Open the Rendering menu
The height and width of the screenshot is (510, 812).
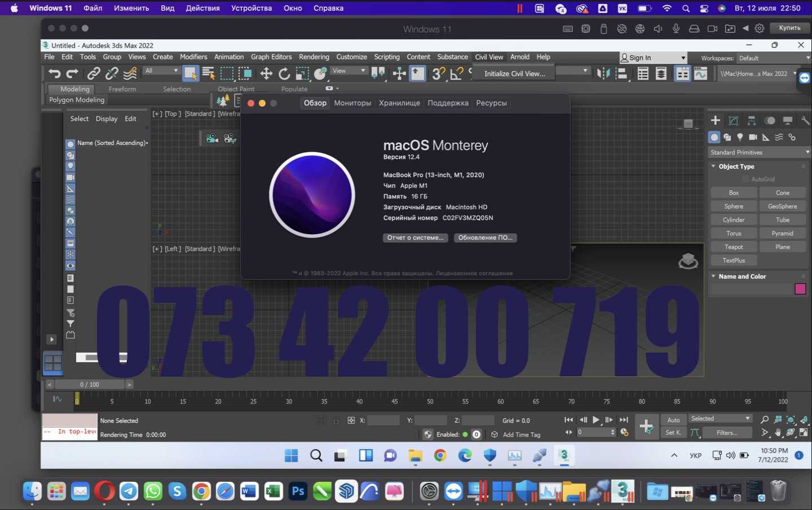pos(314,57)
